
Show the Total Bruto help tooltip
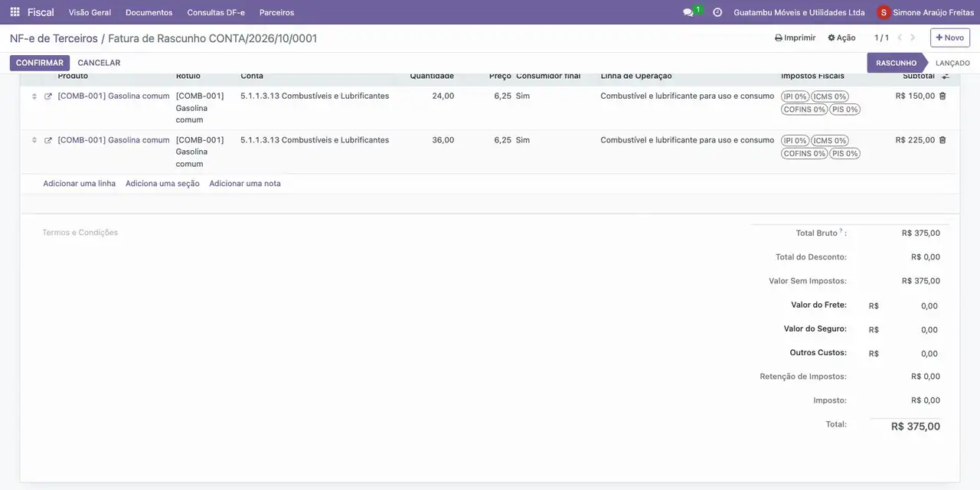841,230
